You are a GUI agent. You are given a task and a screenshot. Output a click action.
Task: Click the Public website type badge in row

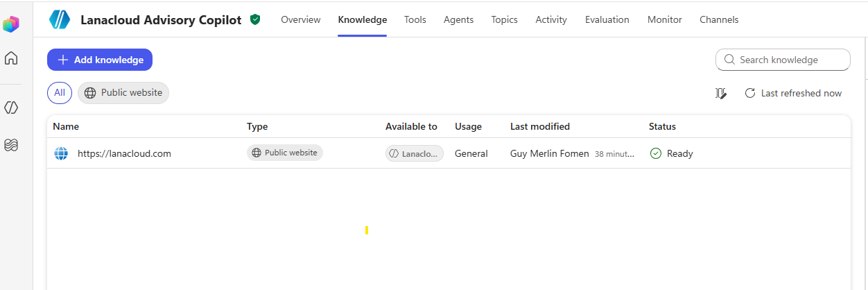[x=285, y=153]
